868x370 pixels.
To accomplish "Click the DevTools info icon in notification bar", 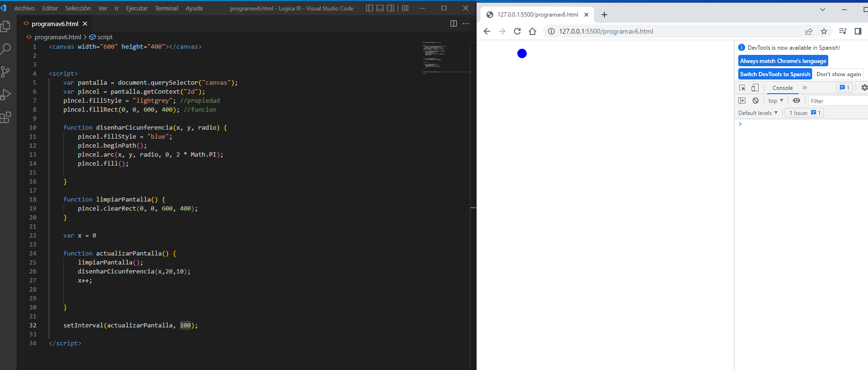I will pos(742,47).
